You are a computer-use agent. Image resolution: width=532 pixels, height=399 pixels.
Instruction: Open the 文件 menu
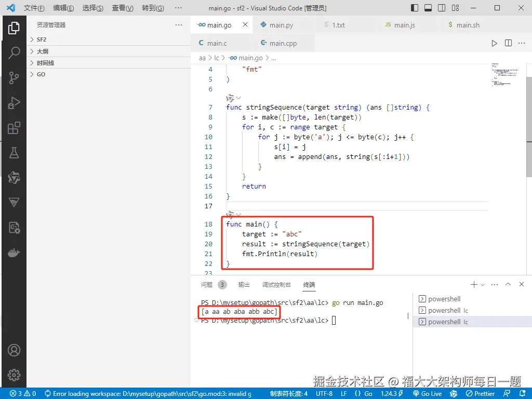34,8
